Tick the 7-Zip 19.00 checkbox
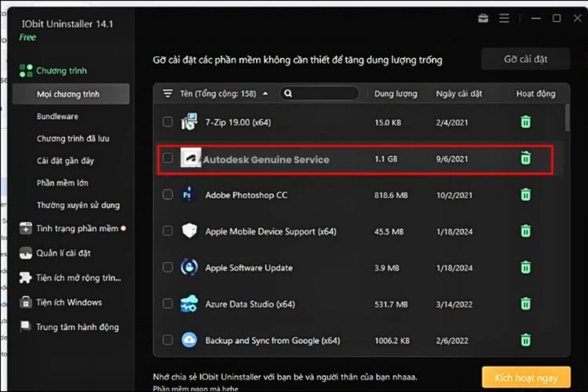Viewport: 588px width, 392px height. point(168,121)
